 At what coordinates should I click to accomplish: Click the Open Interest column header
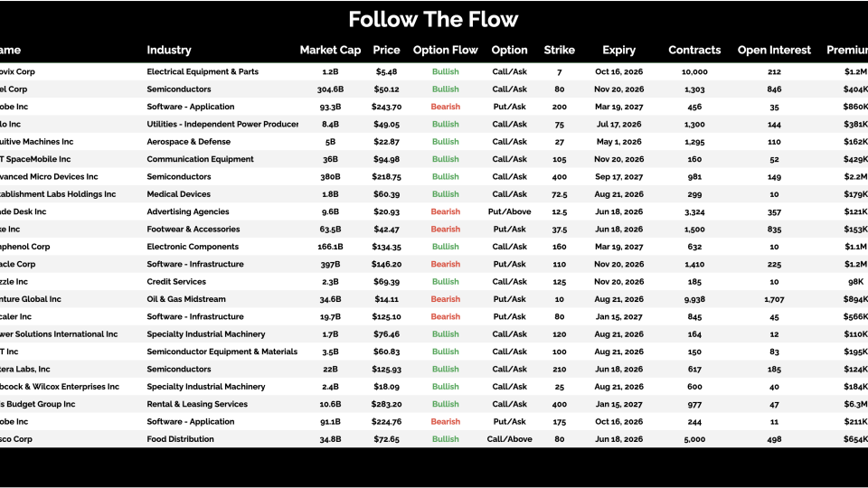click(774, 51)
